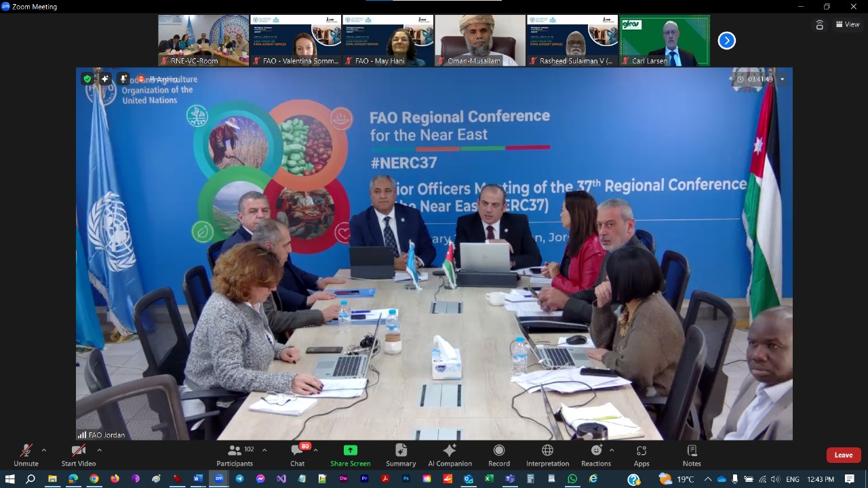The width and height of the screenshot is (868, 488).
Task: Open Dreamweaver from taskbar
Action: click(x=343, y=479)
